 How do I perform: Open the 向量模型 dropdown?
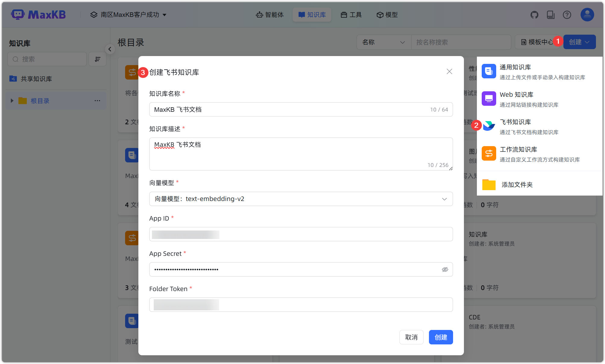click(x=444, y=199)
